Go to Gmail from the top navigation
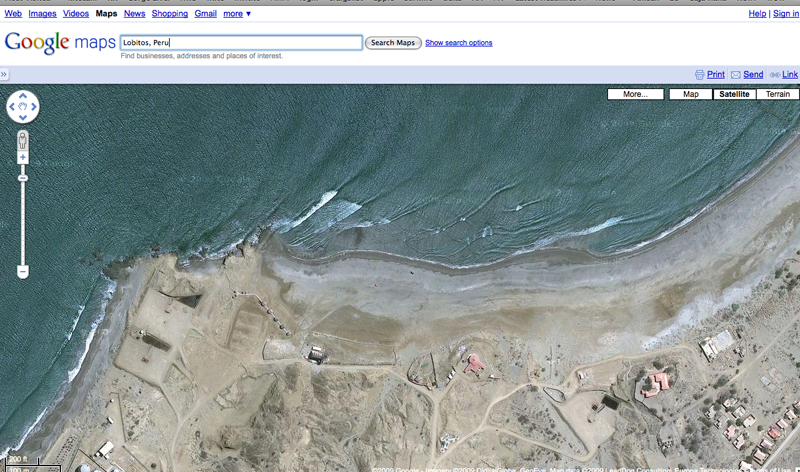Image resolution: width=800 pixels, height=472 pixels. (205, 14)
